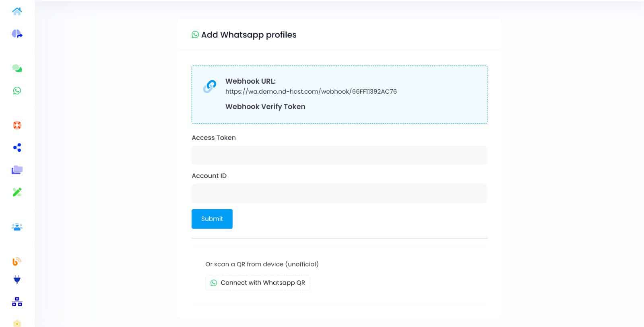Click the blue share nodes icon

tap(17, 148)
